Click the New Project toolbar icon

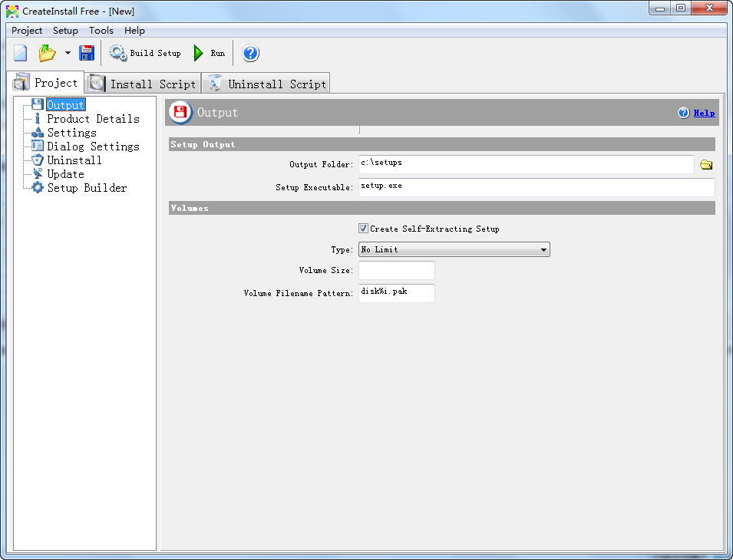click(x=21, y=53)
